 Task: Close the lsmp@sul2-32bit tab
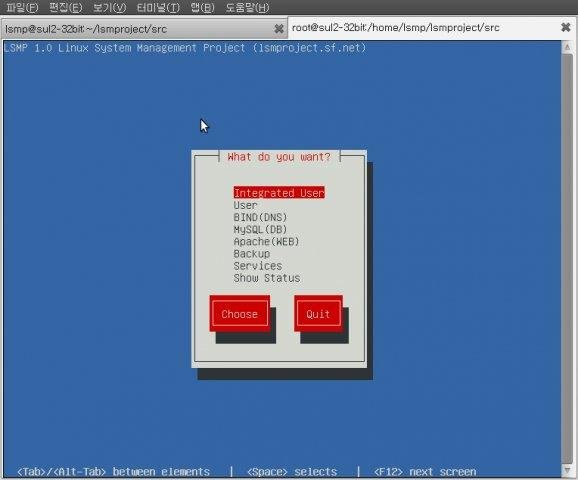(x=279, y=29)
